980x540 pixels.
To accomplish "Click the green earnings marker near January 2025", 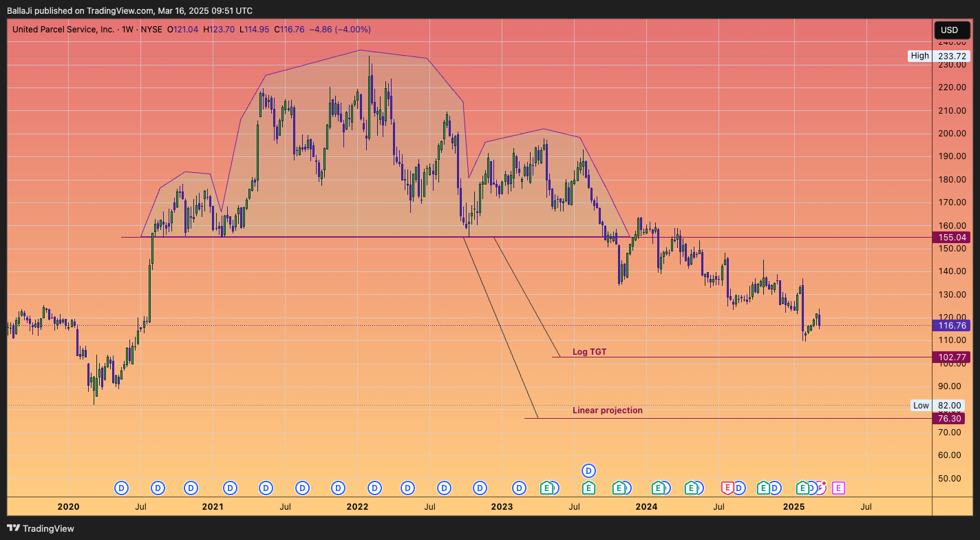I will click(x=802, y=488).
